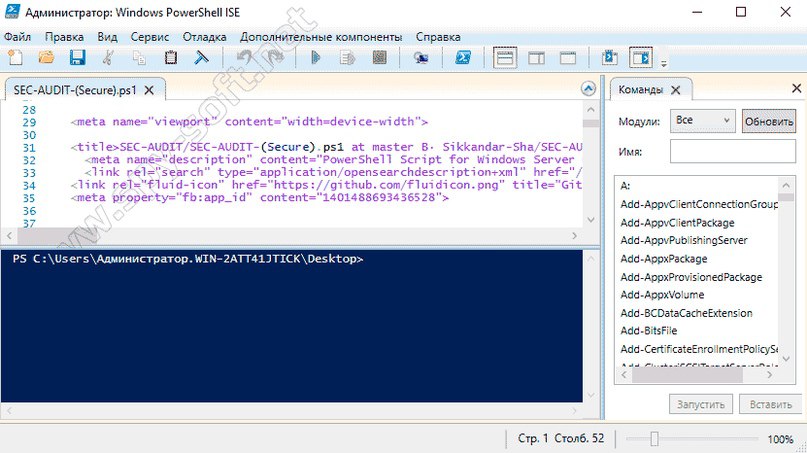Screen dimensions: 807x453
Task: Paste from clipboard with Paste icon
Action: (170, 57)
